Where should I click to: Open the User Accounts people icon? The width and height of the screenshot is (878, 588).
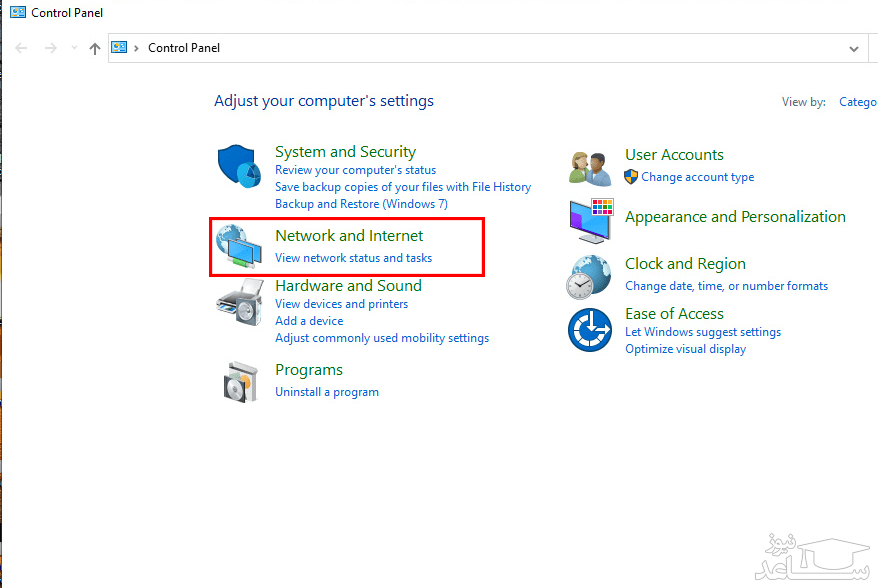(x=590, y=167)
